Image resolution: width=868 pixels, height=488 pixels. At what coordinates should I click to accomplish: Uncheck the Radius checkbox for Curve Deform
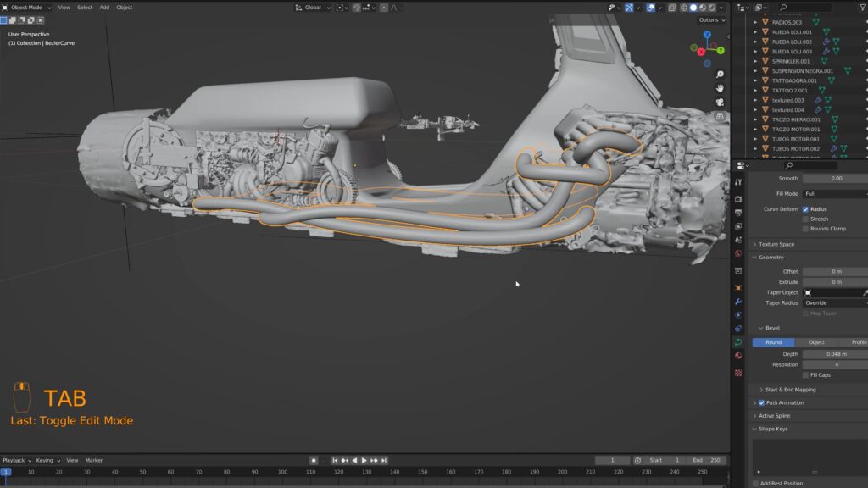(x=805, y=209)
